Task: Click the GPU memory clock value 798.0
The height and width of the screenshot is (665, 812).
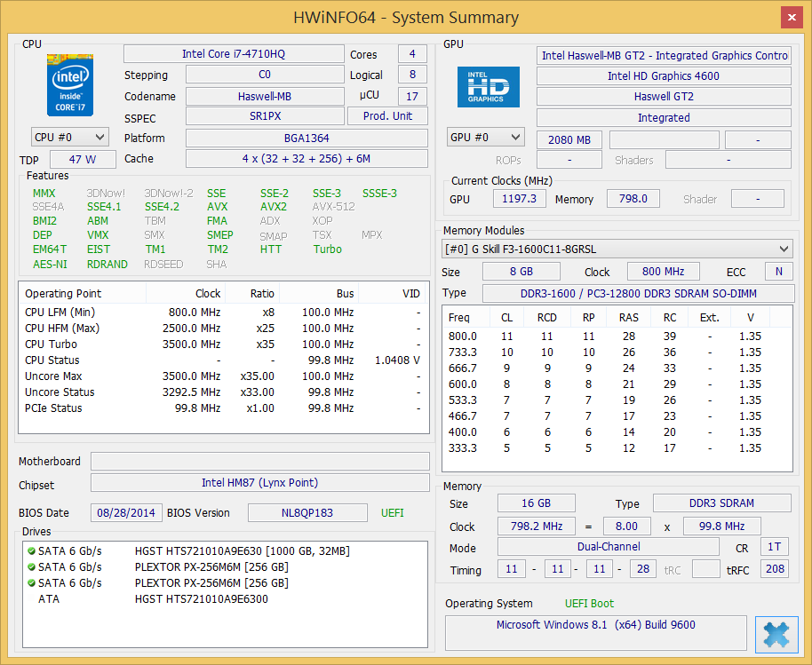Action: (x=633, y=199)
